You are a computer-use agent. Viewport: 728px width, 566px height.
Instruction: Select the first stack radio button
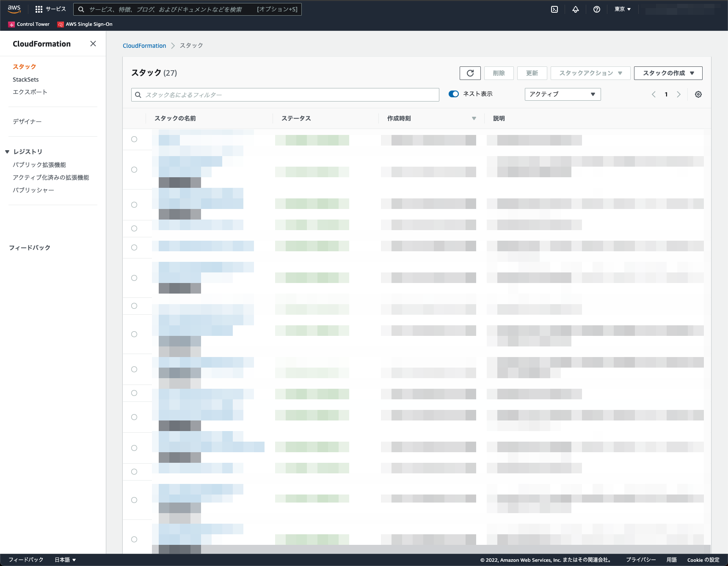click(134, 139)
